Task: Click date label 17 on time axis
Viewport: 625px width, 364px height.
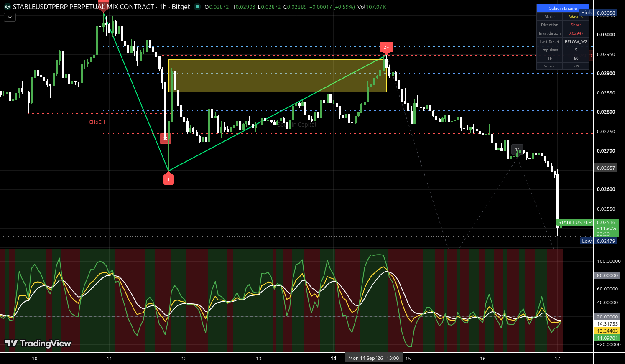Action: tap(557, 359)
